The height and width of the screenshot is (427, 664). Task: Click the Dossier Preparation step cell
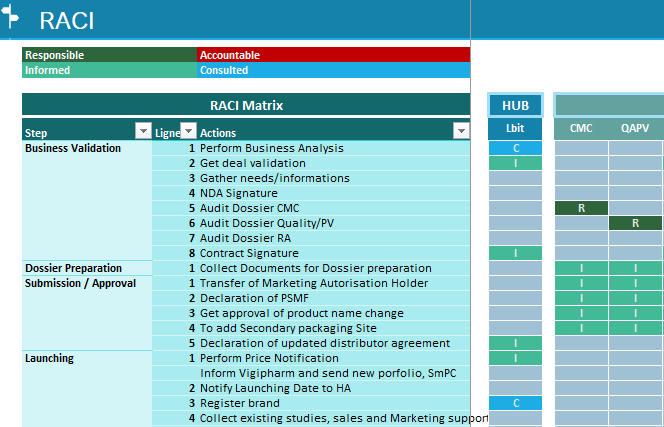(x=87, y=268)
